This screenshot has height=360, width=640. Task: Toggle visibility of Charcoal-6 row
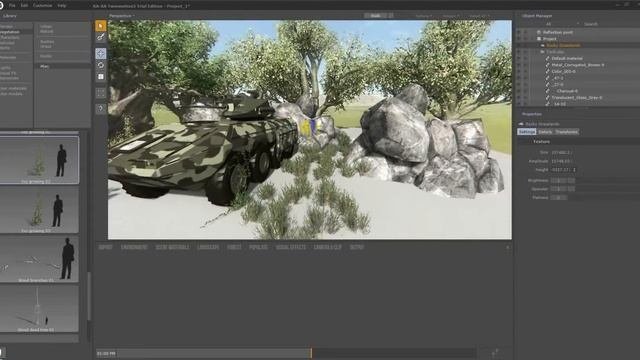[x=519, y=91]
